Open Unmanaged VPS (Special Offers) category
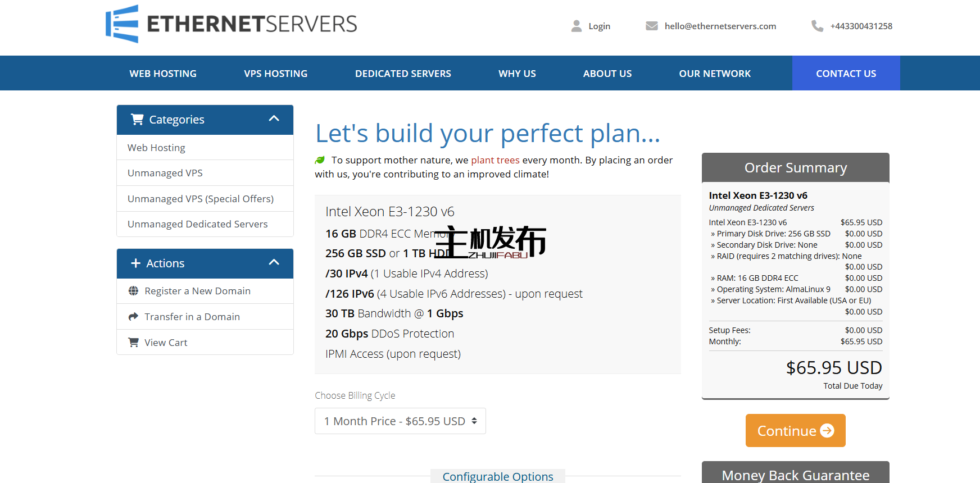The width and height of the screenshot is (980, 483). (200, 199)
